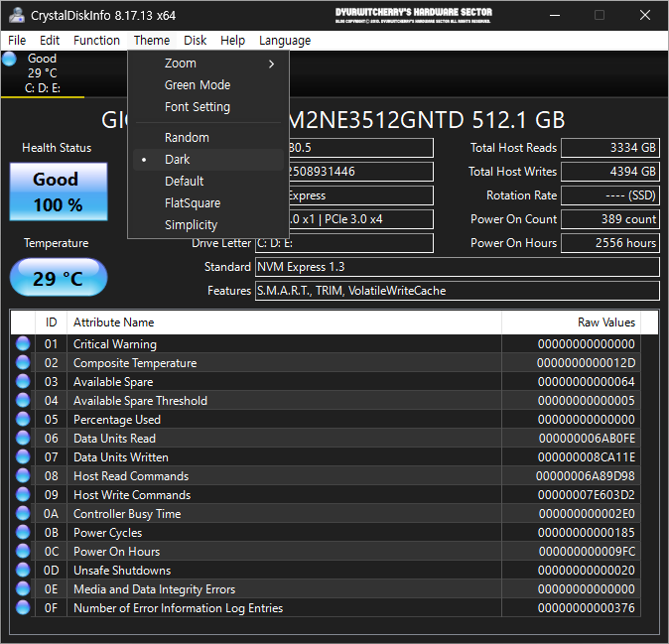Click the Host Read Commands status orb
The image size is (669, 644).
point(23,475)
